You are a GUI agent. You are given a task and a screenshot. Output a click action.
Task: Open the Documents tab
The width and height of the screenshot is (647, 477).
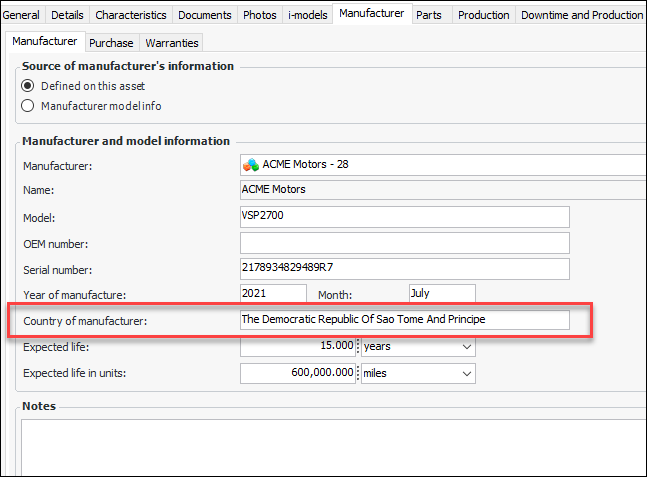pyautogui.click(x=204, y=15)
